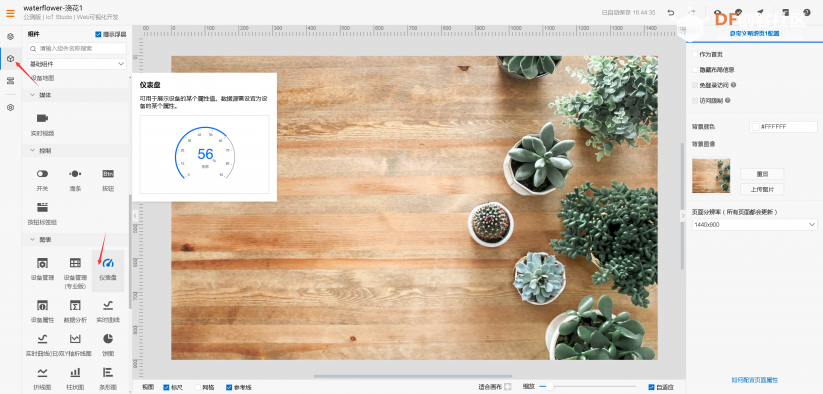
Task: Open the pages icon in left sidebar
Action: coord(10,36)
